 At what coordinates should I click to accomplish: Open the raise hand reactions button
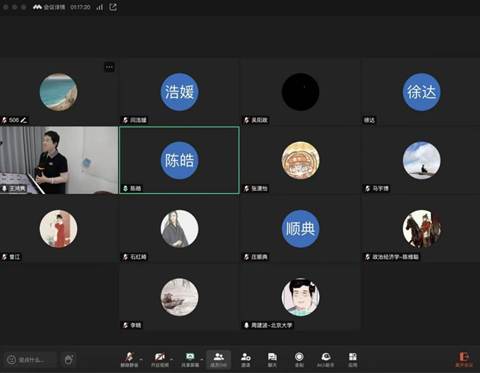pos(69,359)
